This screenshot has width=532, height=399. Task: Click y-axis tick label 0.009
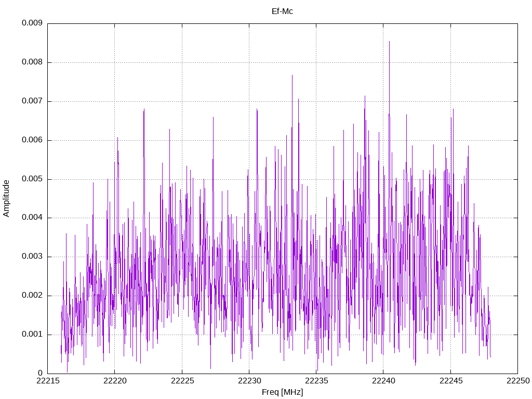32,23
